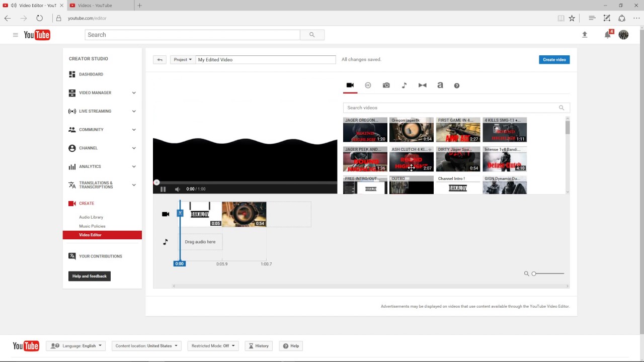Open the Language: English dropdown
The image size is (644, 362).
[76, 346]
